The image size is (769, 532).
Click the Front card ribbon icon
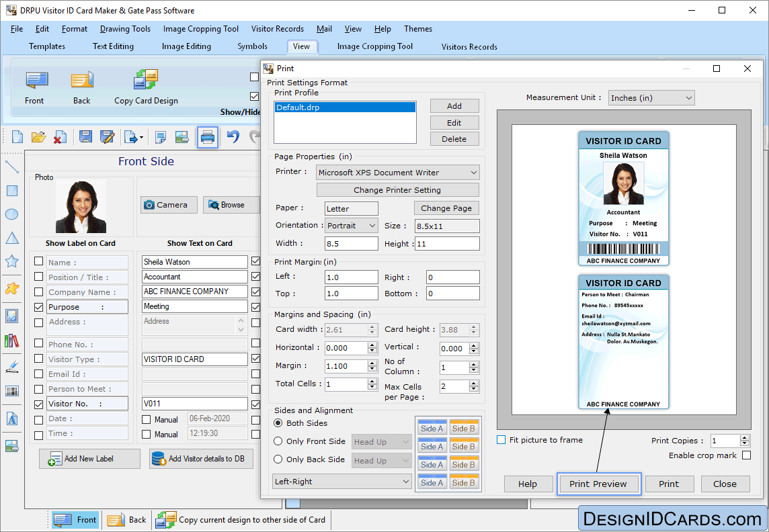[36, 81]
